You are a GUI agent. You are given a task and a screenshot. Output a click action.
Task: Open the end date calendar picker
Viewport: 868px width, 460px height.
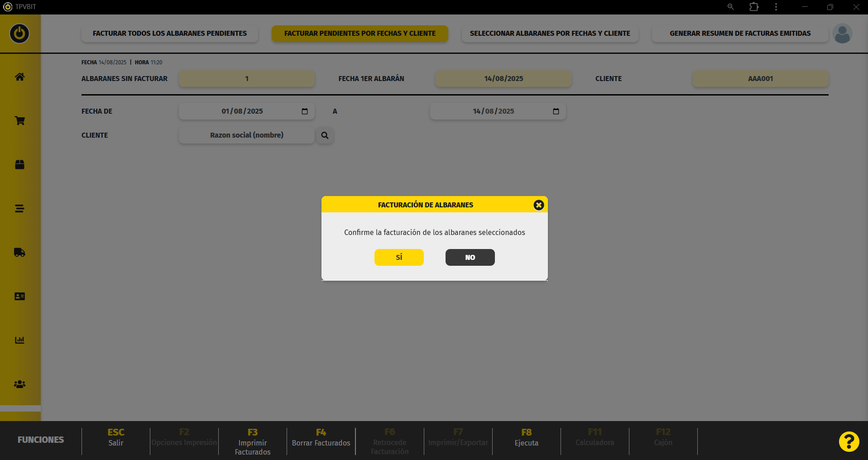556,111
